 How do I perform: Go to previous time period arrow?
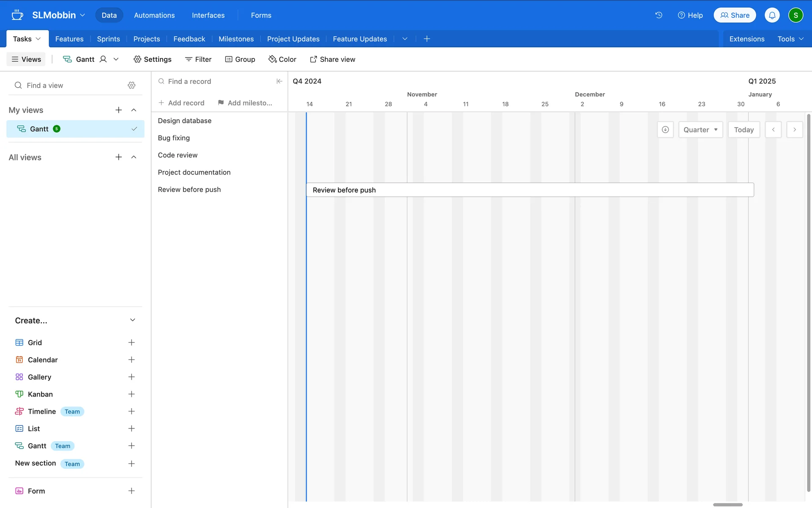click(773, 130)
